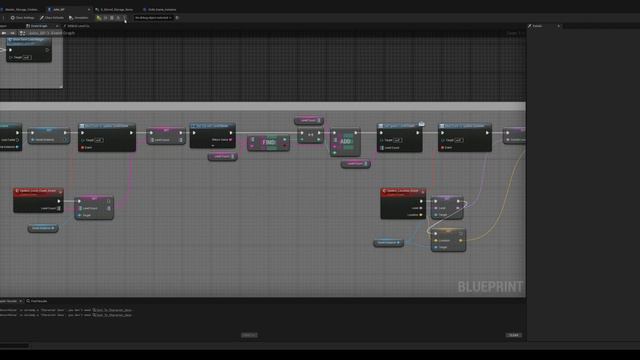Select the ADD map node

click(x=345, y=142)
